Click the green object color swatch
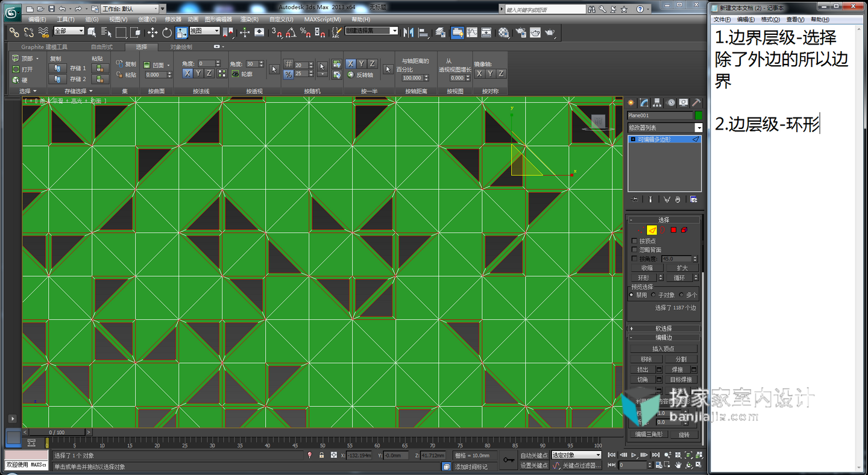This screenshot has width=868, height=475. [x=699, y=115]
